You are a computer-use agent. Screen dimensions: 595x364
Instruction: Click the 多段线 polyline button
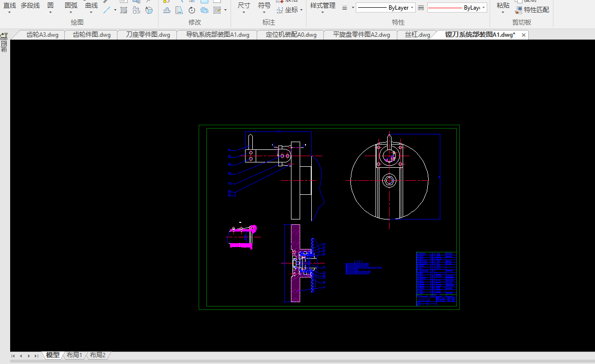30,6
